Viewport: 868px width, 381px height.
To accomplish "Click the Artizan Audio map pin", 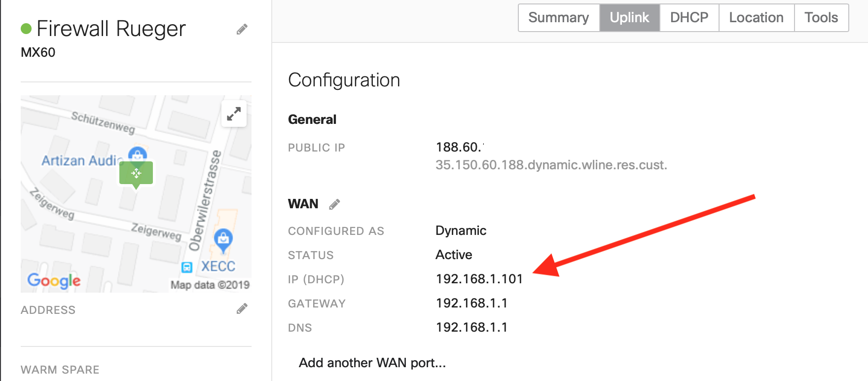I will (138, 154).
